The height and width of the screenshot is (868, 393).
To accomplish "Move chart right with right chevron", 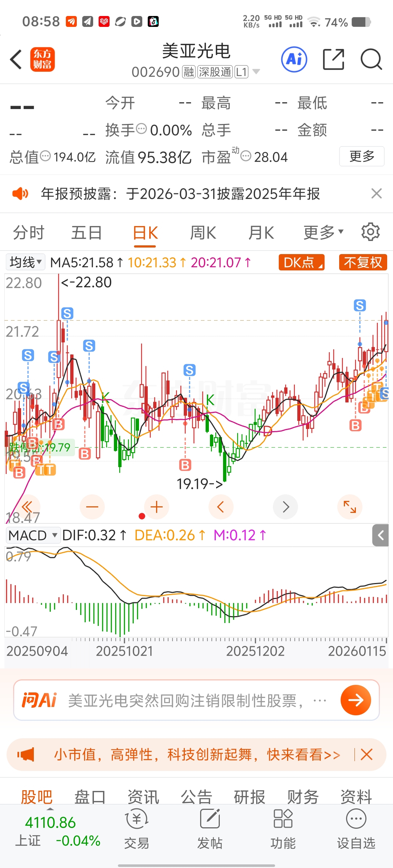I will coord(286,507).
